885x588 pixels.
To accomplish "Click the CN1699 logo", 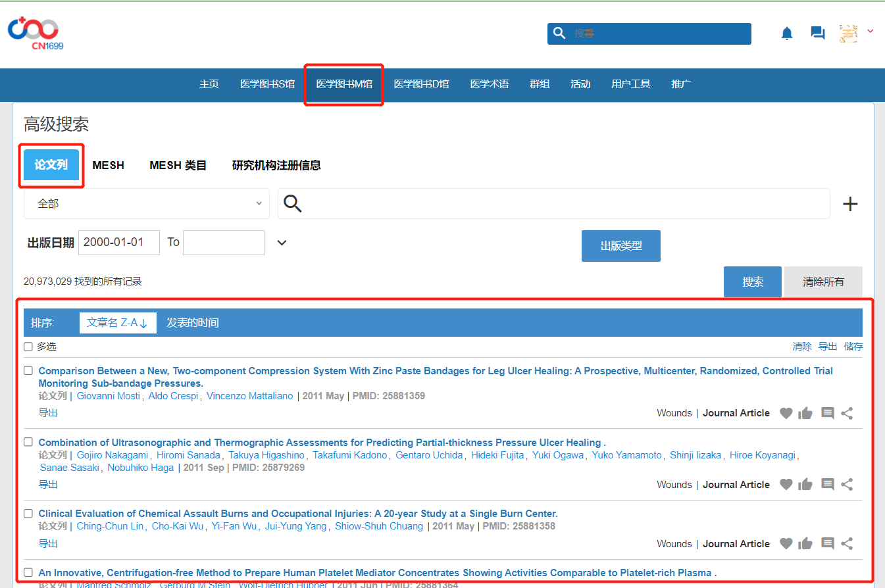I will pos(34,34).
